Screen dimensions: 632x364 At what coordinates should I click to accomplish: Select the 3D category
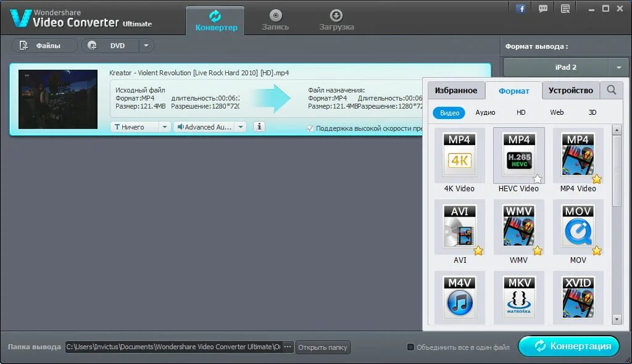click(592, 112)
